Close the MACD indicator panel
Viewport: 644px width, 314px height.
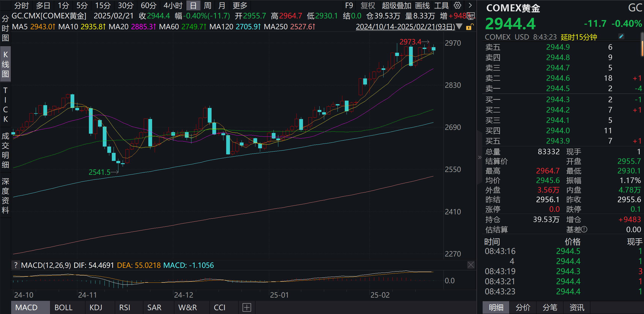(x=471, y=265)
